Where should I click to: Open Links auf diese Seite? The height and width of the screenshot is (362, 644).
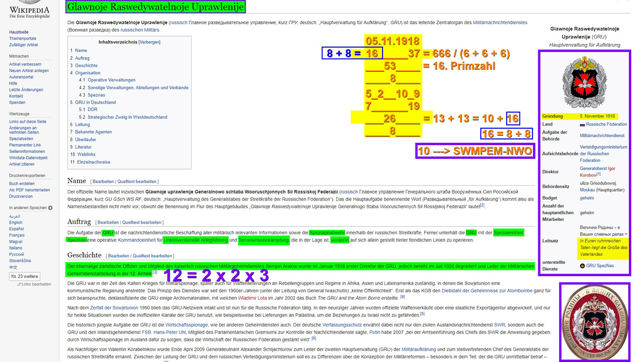click(28, 122)
